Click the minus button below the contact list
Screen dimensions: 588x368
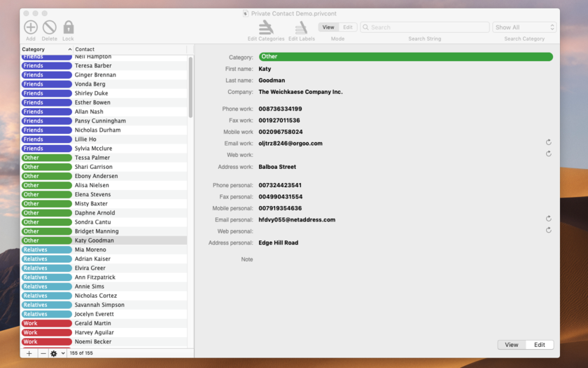click(43, 353)
